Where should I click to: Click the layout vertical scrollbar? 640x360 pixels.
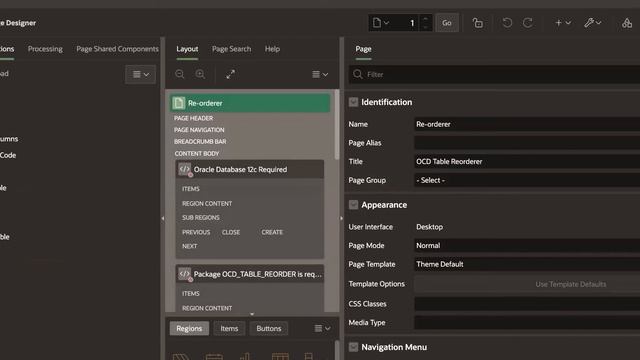(337, 124)
